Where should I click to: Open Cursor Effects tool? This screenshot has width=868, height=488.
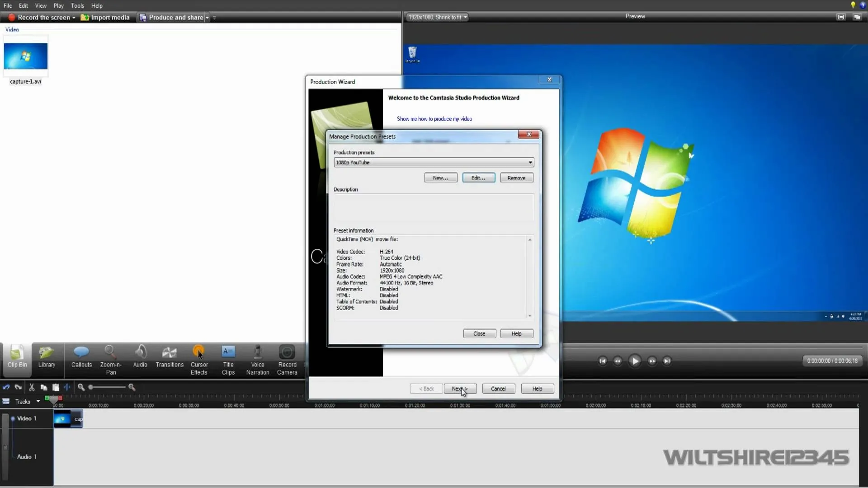(199, 360)
